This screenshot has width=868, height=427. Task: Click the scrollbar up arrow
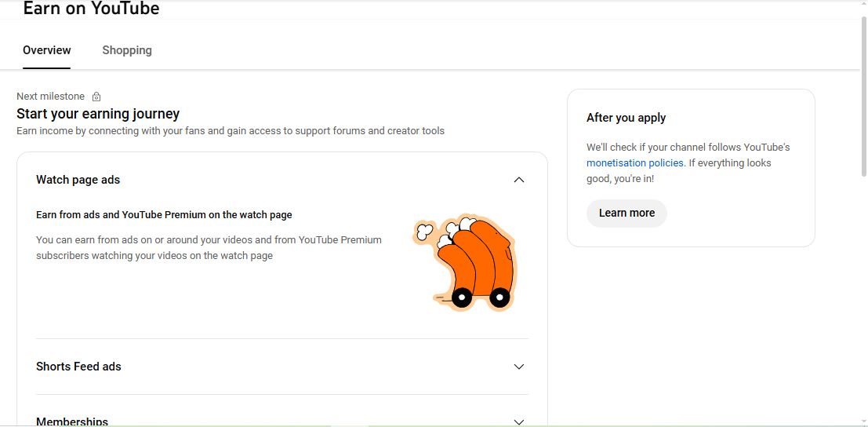pos(863,5)
